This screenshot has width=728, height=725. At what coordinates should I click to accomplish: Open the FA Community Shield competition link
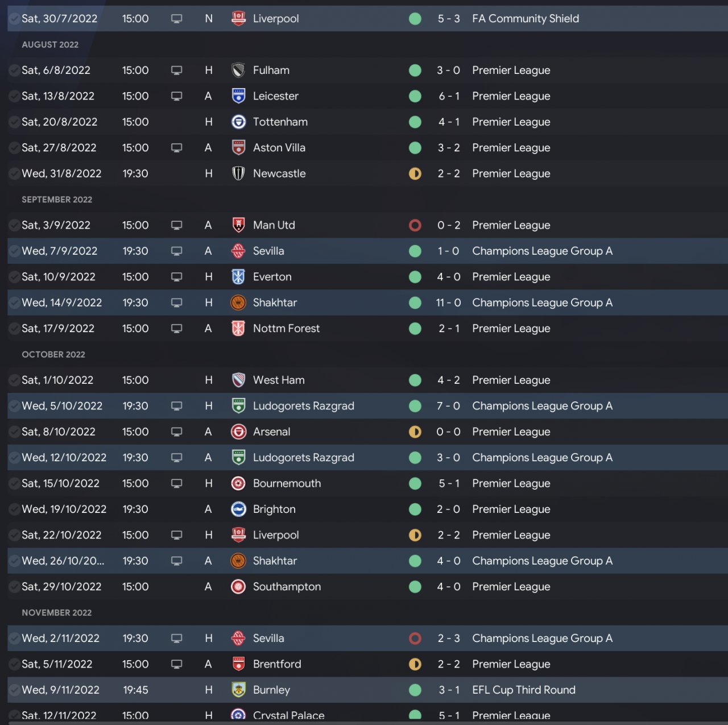pos(525,19)
